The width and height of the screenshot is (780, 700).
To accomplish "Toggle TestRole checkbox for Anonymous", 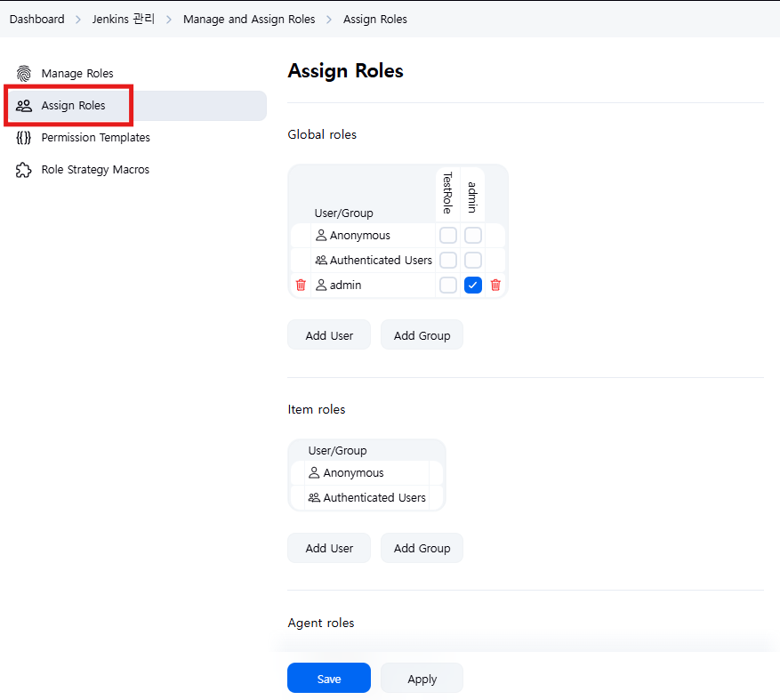I will [448, 236].
